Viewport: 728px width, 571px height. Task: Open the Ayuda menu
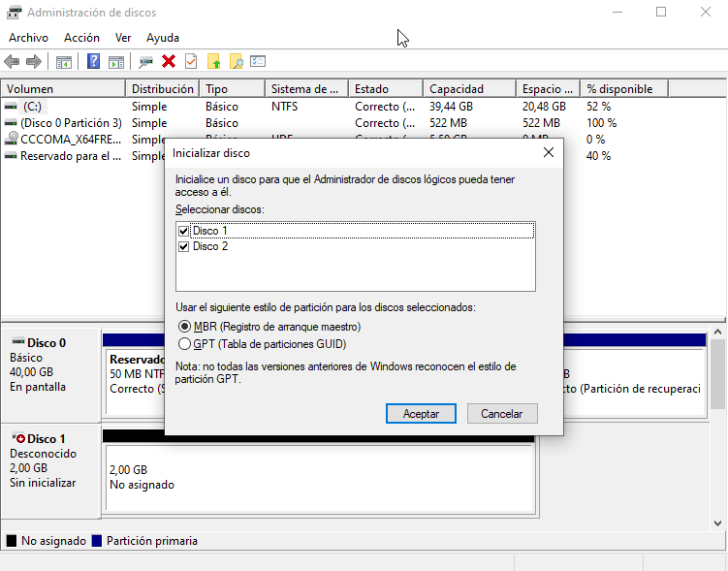[163, 38]
